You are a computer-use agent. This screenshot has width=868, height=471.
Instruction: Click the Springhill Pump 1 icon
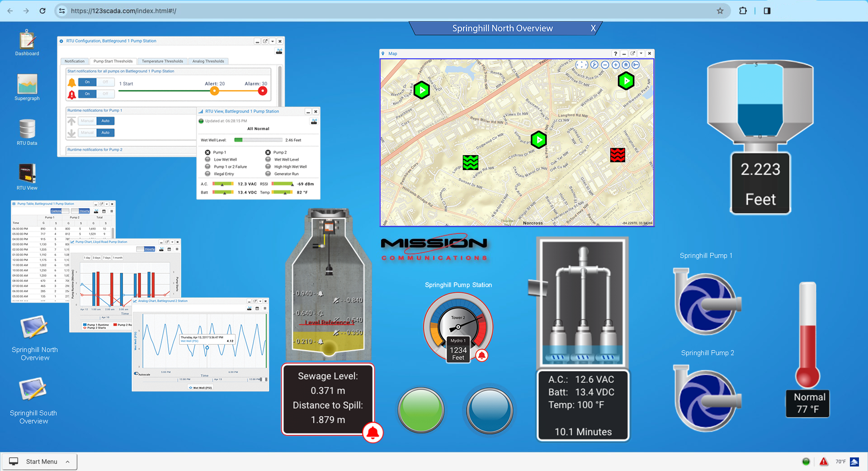click(x=707, y=302)
